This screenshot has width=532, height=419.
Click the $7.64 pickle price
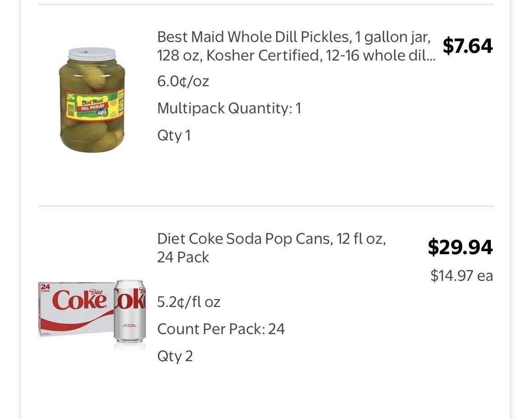[x=467, y=46]
